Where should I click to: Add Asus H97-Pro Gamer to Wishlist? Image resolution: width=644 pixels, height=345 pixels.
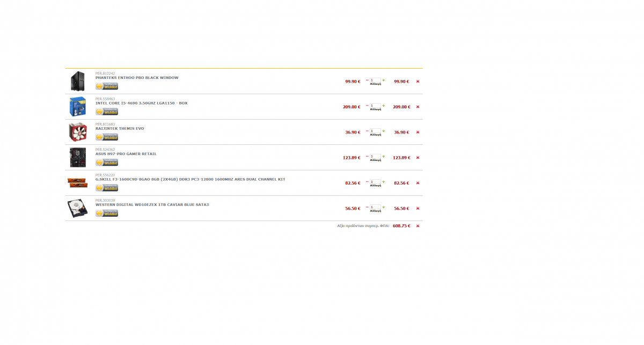click(107, 163)
